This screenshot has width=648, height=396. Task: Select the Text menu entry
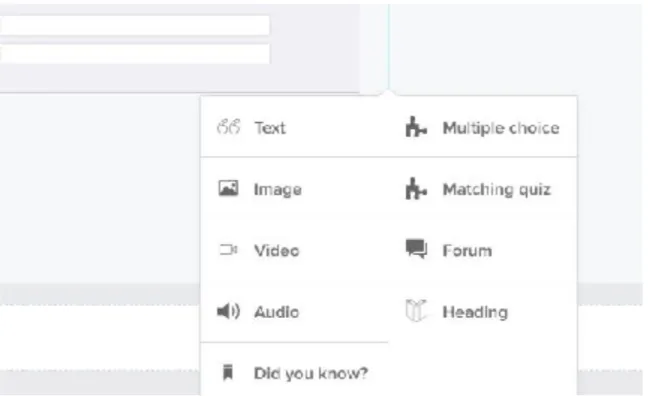[x=270, y=128]
